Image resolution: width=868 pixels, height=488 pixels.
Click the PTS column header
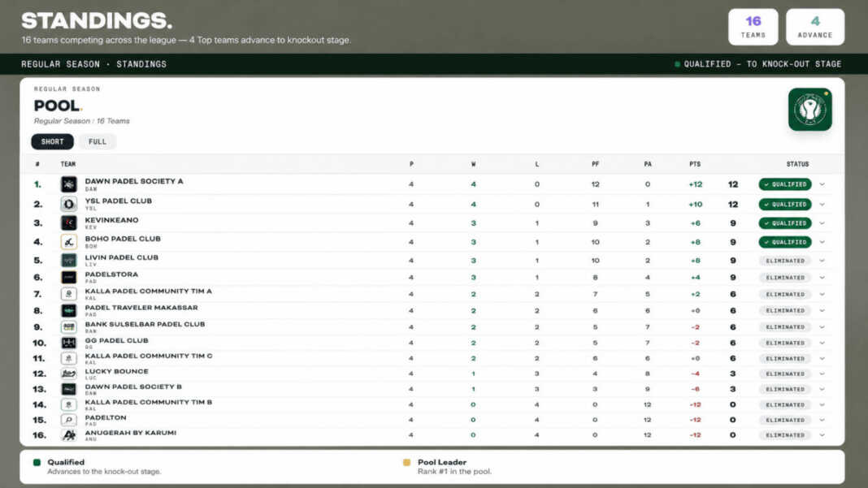695,164
